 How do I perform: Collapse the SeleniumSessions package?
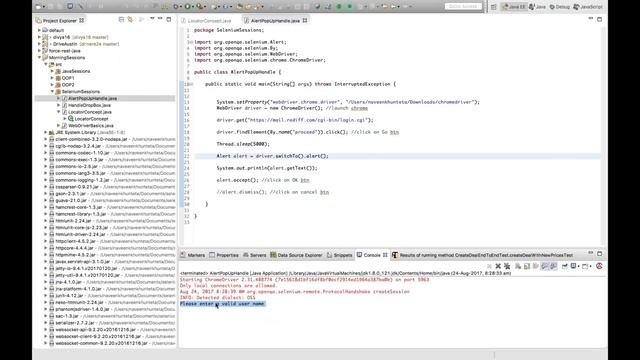[x=52, y=91]
